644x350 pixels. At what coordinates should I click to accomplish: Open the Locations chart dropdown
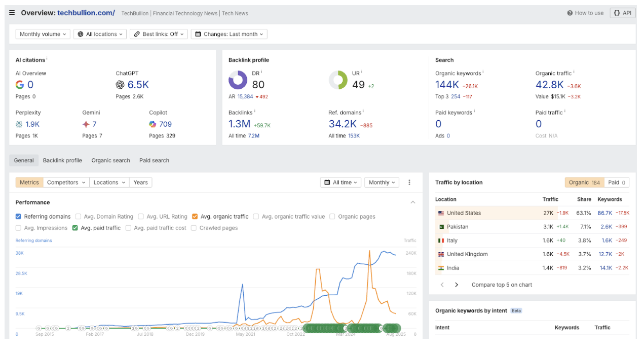point(109,183)
